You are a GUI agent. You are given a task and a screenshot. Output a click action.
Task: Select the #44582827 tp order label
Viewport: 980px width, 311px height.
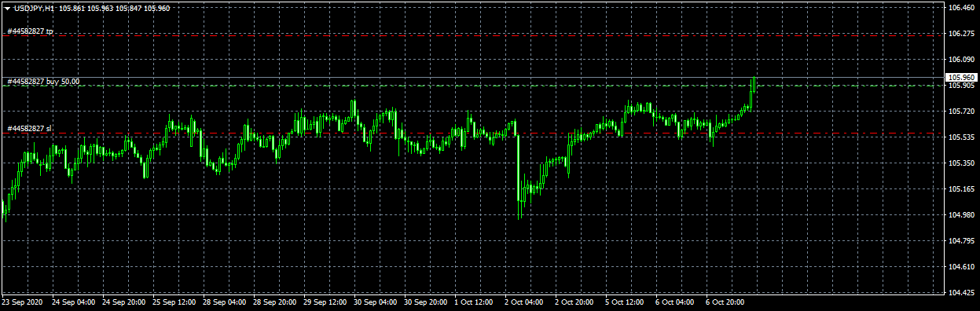31,31
